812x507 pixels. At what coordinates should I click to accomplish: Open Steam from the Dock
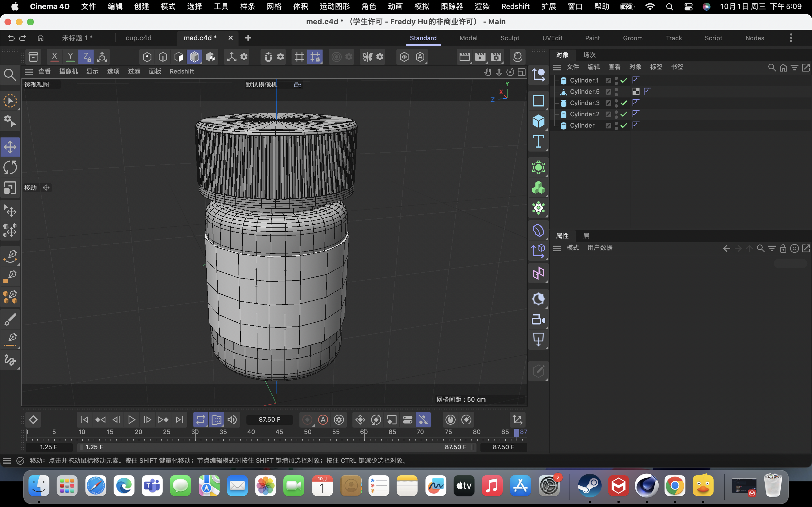point(590,486)
